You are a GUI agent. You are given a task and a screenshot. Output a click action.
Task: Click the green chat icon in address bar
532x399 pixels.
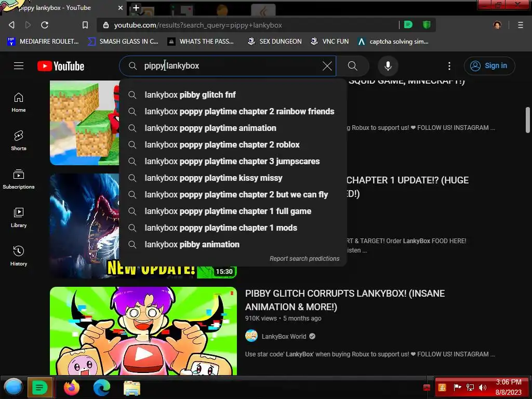(x=408, y=24)
